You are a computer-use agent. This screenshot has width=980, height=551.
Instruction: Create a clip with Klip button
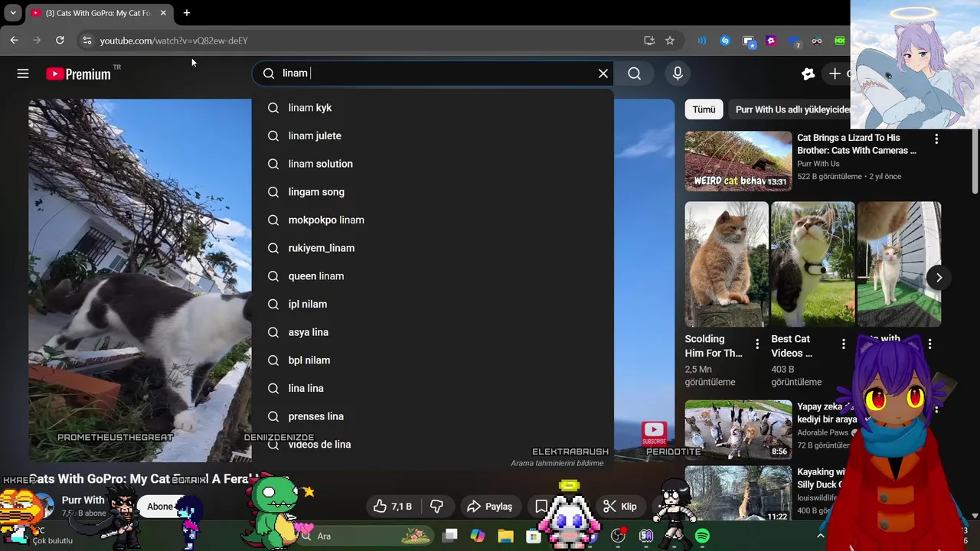(620, 507)
